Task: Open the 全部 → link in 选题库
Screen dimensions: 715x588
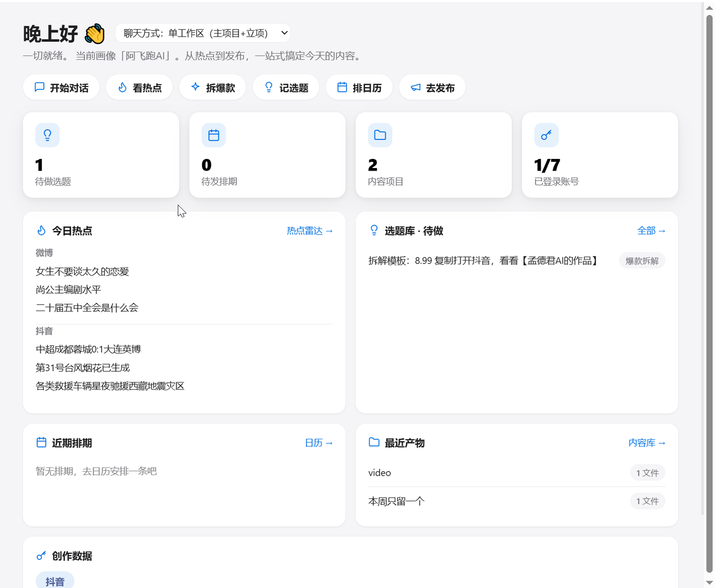Action: [x=652, y=231]
